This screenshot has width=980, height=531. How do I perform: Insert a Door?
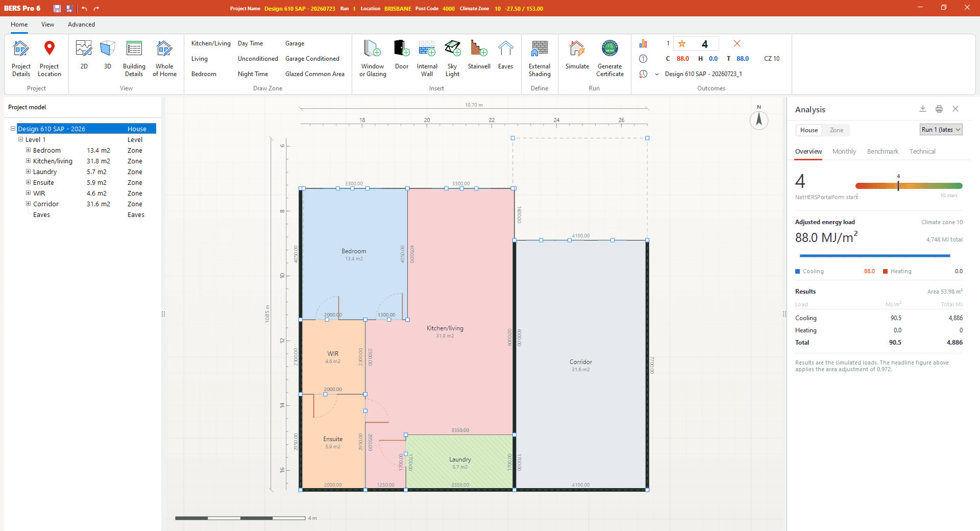402,55
